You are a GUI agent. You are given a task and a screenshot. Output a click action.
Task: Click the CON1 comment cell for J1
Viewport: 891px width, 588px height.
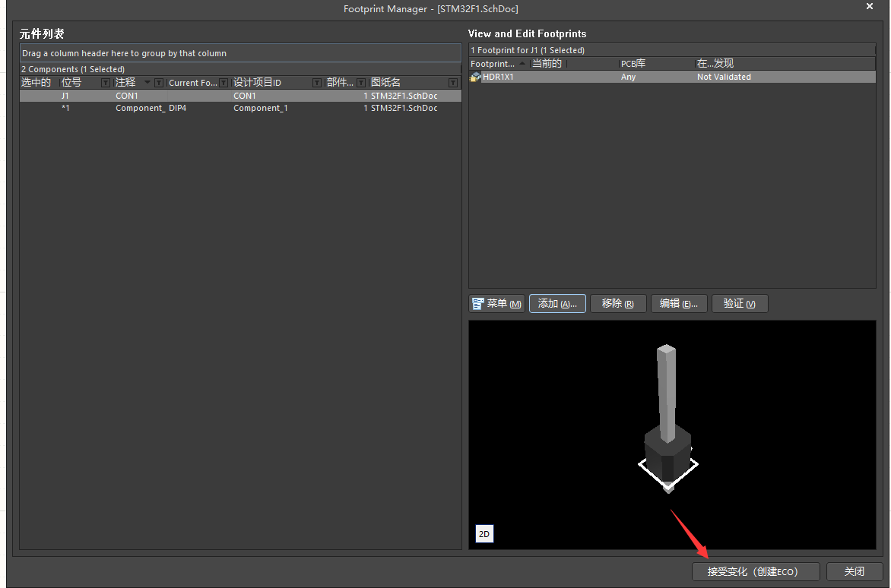127,96
